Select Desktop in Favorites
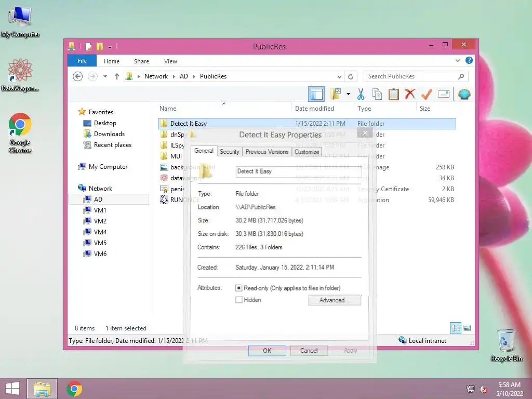Image resolution: width=532 pixels, height=399 pixels. click(x=105, y=123)
